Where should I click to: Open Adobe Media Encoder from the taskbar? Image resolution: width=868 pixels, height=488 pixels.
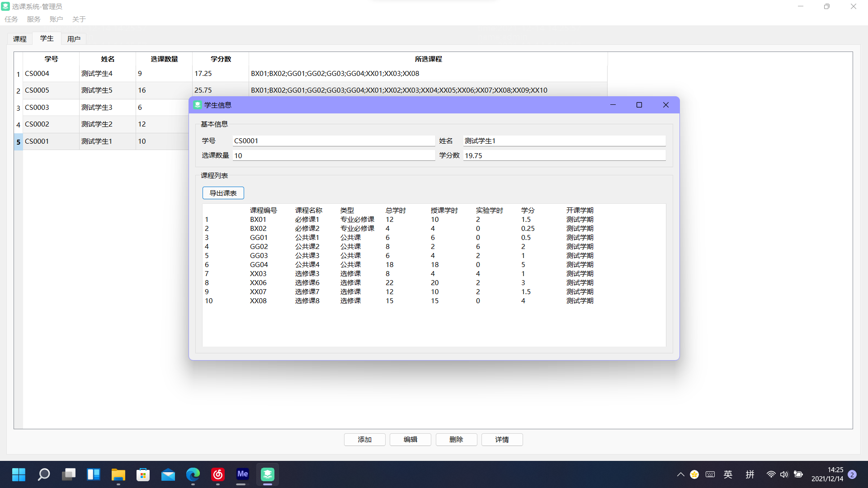coord(242,474)
